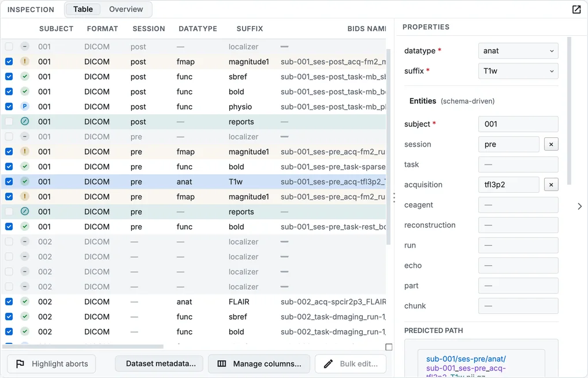The height and width of the screenshot is (378, 588).
Task: Click the green check status icon on the FLAIR row
Action: pyautogui.click(x=25, y=301)
